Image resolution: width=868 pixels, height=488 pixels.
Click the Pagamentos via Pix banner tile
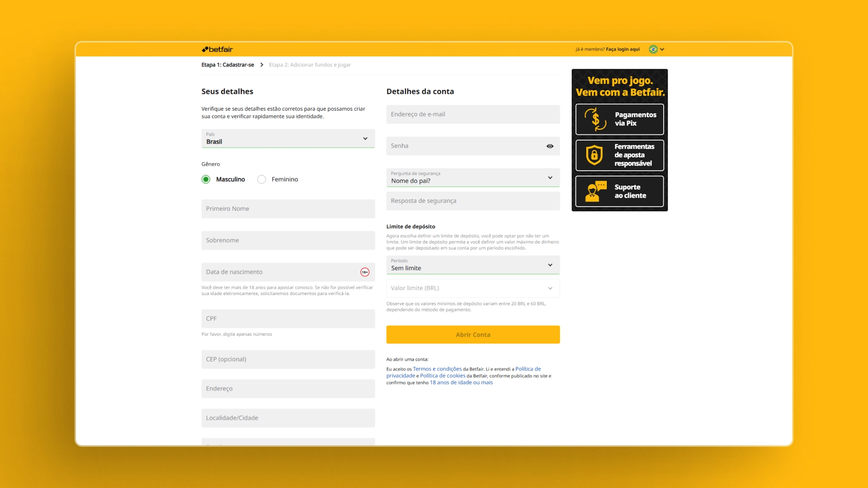(619, 119)
